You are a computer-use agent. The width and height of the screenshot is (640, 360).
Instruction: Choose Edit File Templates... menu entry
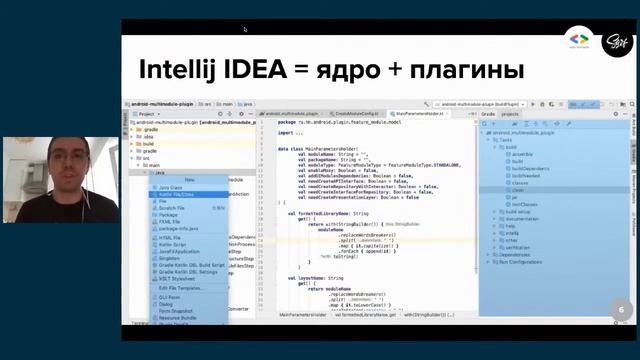pyautogui.click(x=189, y=288)
